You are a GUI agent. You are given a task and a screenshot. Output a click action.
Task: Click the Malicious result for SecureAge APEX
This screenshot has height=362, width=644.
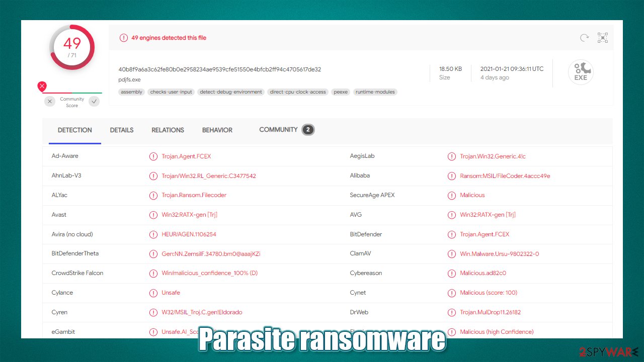(x=472, y=195)
